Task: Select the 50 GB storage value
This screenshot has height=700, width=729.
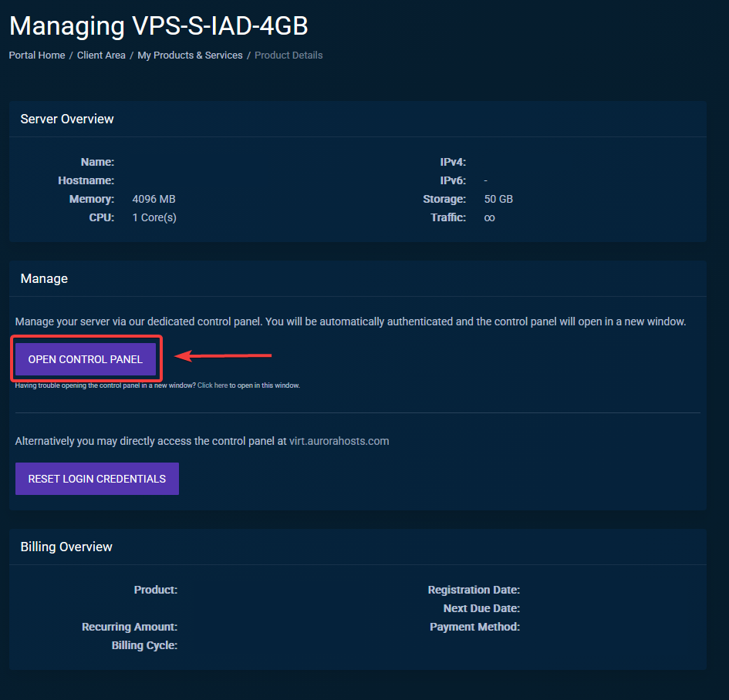Action: (498, 199)
